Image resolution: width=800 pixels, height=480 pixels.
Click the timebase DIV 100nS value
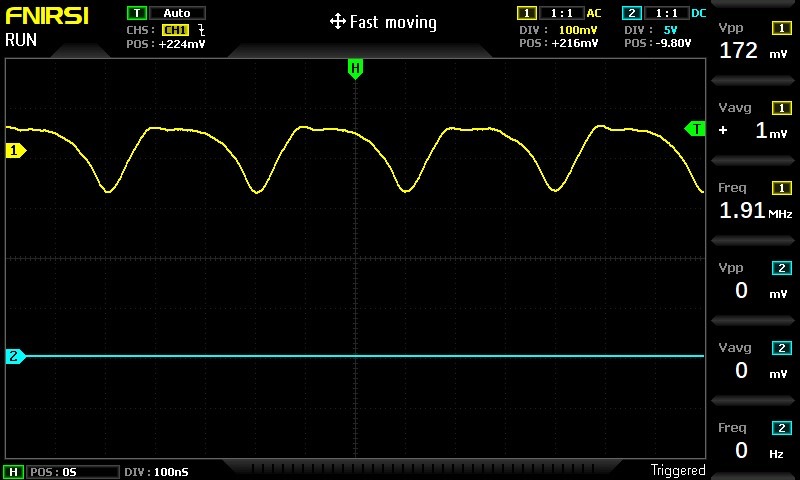(x=171, y=472)
